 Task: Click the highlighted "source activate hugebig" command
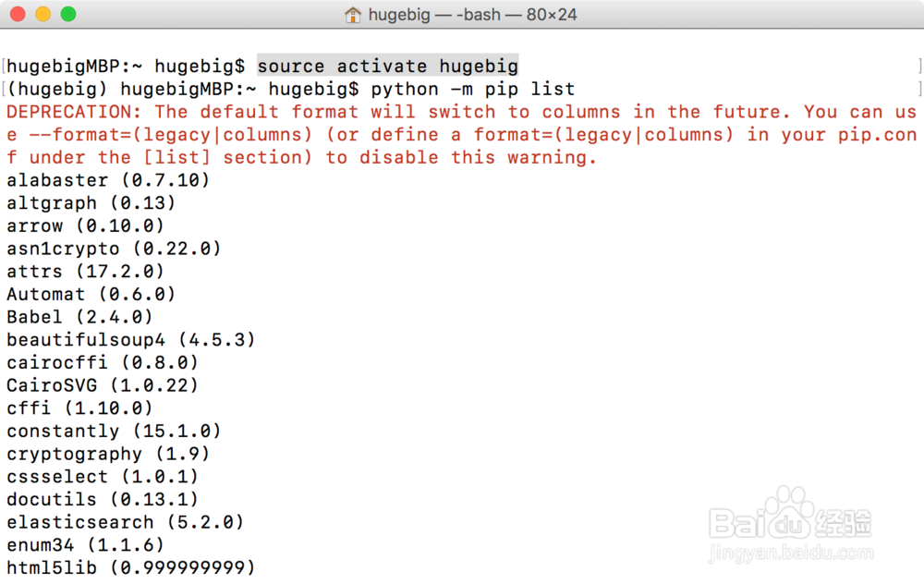388,66
